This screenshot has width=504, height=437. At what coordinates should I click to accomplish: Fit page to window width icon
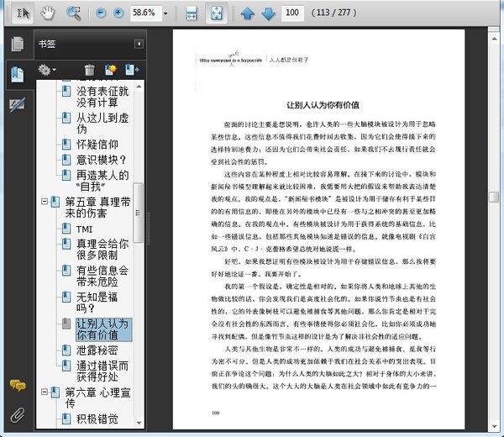pos(192,13)
